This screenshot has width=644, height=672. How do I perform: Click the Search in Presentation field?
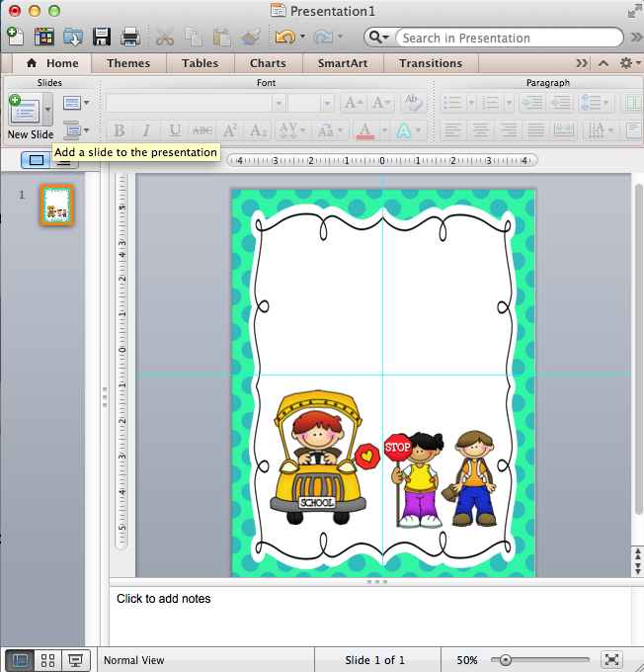[x=509, y=38]
